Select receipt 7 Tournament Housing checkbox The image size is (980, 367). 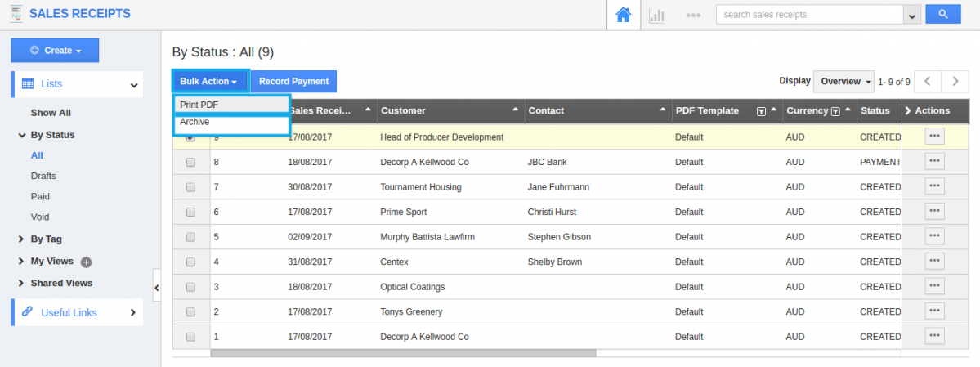click(190, 187)
